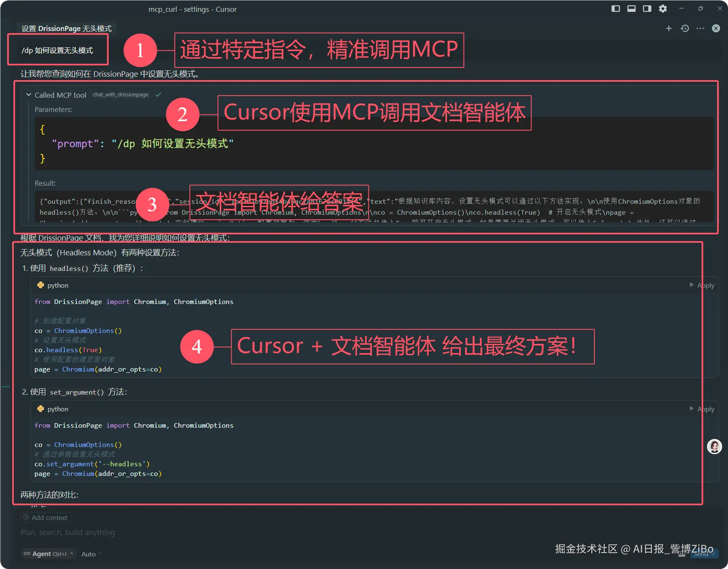Toggle the secondary sidebar layout icon
Image resolution: width=728 pixels, height=569 pixels.
pos(647,8)
